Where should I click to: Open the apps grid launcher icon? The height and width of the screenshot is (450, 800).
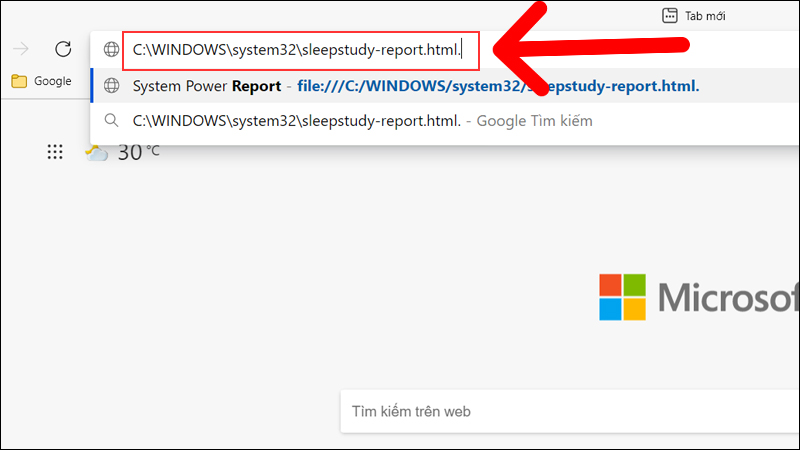click(x=55, y=152)
